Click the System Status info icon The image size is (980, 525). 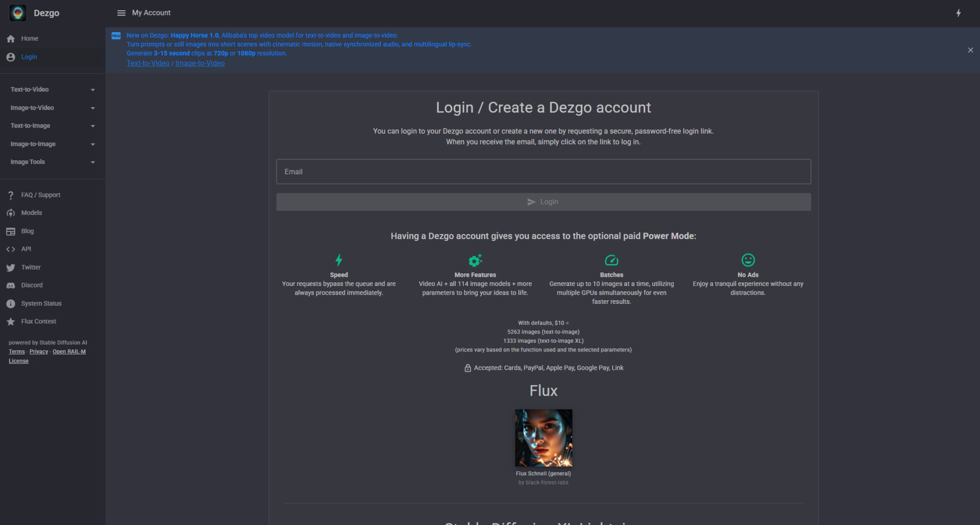point(11,304)
